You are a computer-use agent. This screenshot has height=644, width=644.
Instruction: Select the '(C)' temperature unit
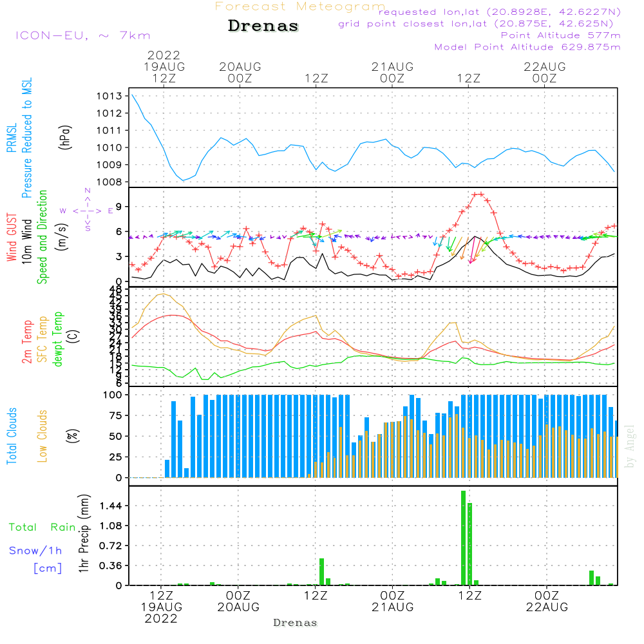point(73,337)
